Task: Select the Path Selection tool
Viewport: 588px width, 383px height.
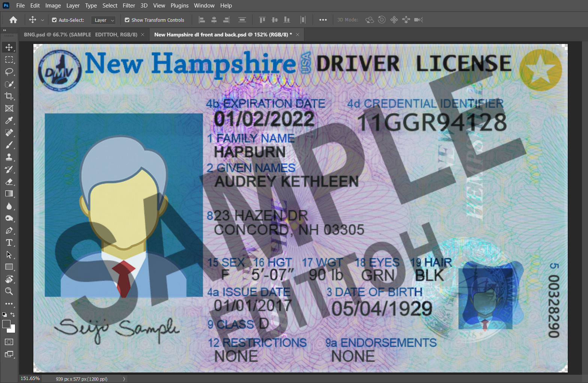Action: (9, 255)
